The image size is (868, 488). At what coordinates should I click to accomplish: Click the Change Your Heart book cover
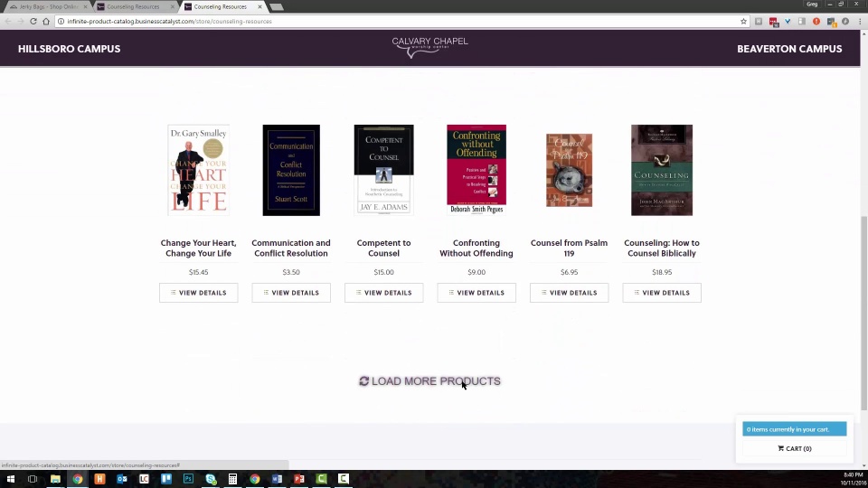tap(199, 170)
